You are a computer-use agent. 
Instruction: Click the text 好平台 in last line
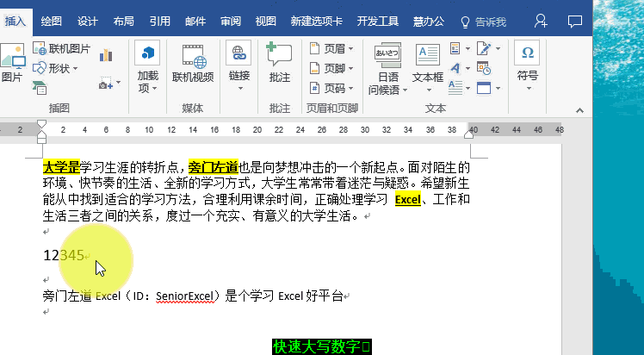click(x=325, y=296)
